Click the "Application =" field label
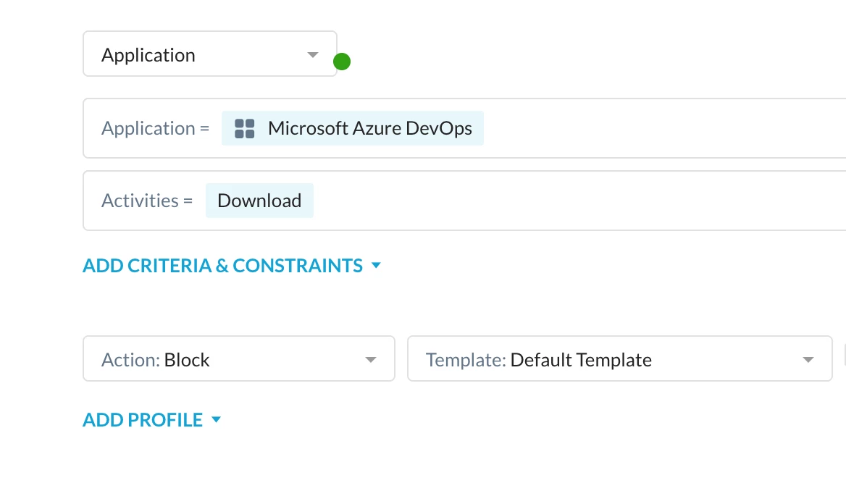This screenshot has width=846, height=504. [155, 129]
